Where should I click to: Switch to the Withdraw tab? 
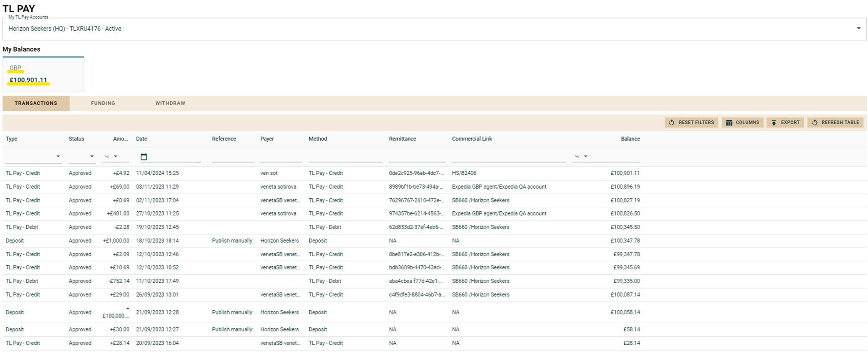pyautogui.click(x=170, y=103)
